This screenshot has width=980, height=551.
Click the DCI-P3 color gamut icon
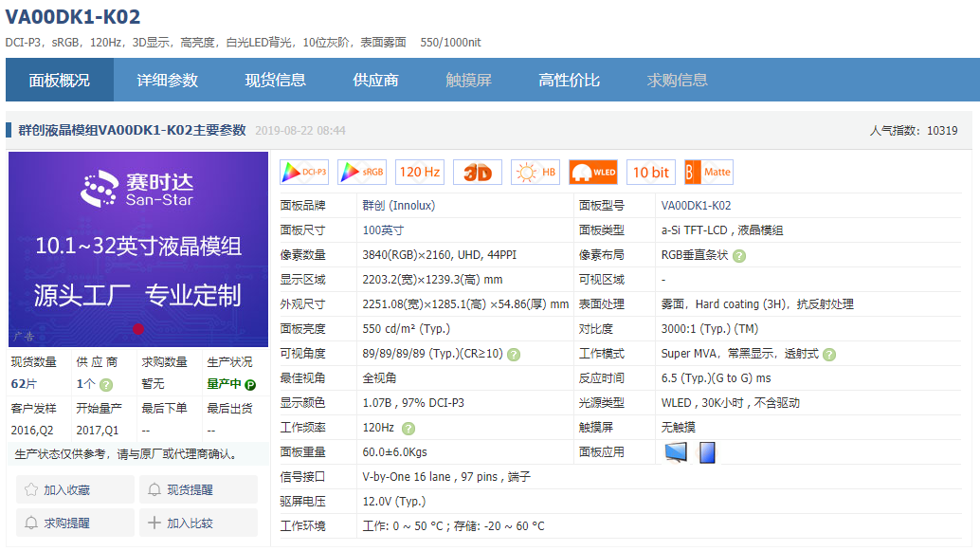point(302,172)
